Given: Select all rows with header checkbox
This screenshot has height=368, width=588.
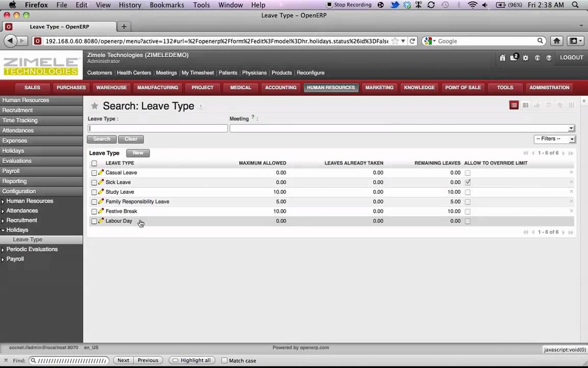Looking at the screenshot, I should tap(94, 163).
